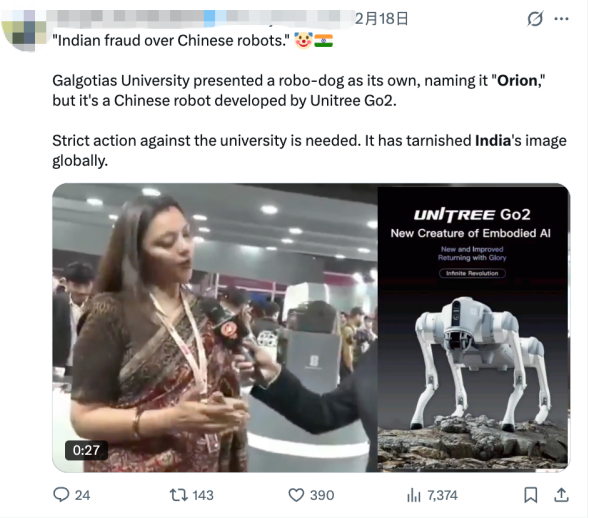Open the blurred profile avatar
The width and height of the screenshot is (589, 518).
point(23,31)
